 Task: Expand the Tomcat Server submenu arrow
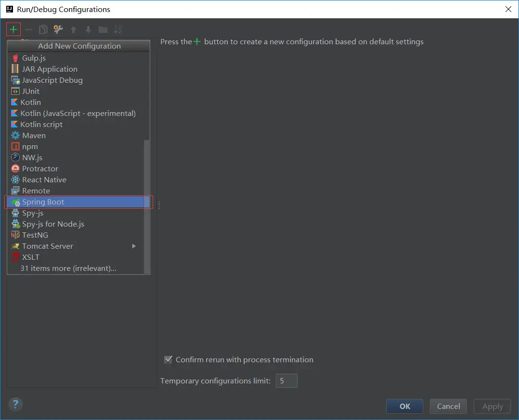point(134,246)
